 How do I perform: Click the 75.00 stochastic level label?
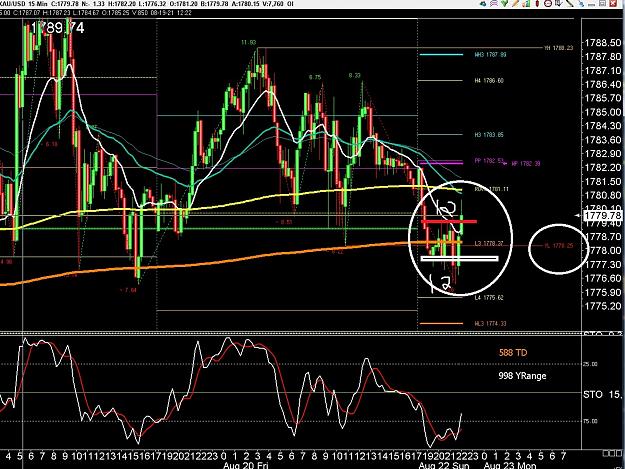590,421
